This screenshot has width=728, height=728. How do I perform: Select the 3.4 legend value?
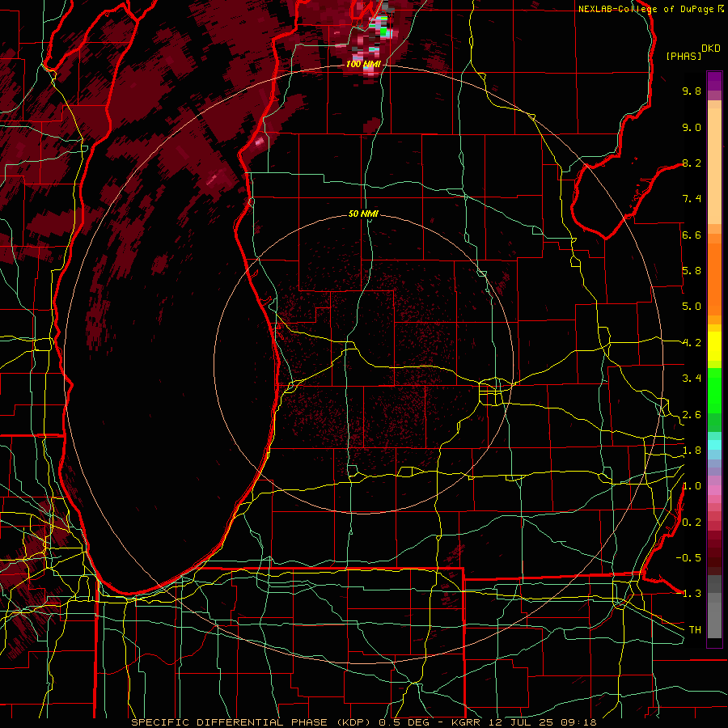click(692, 379)
